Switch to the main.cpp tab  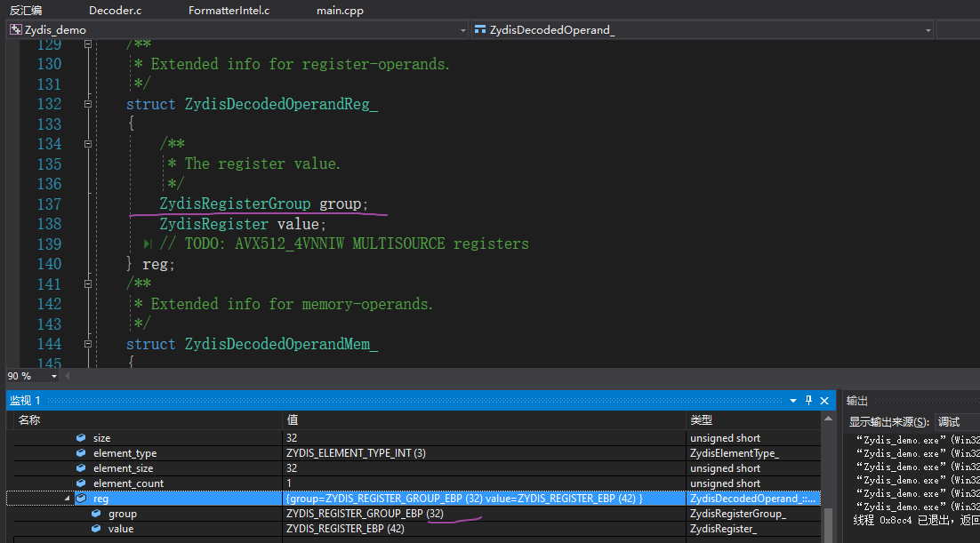pyautogui.click(x=340, y=10)
